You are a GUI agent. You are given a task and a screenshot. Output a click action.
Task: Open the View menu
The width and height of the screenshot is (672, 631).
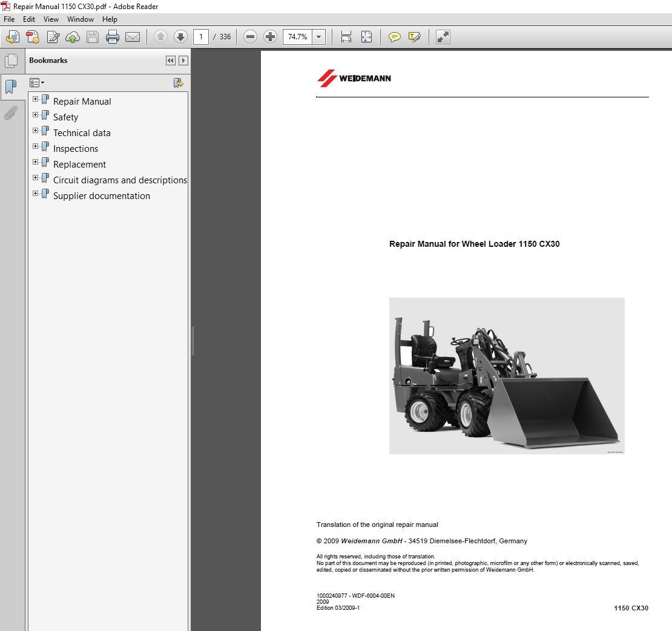(x=51, y=19)
